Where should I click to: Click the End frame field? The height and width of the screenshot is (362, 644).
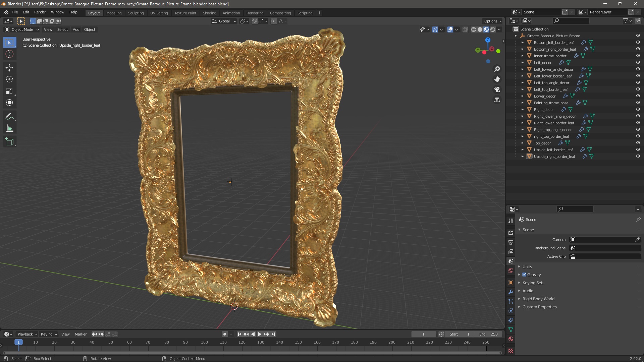pyautogui.click(x=488, y=334)
